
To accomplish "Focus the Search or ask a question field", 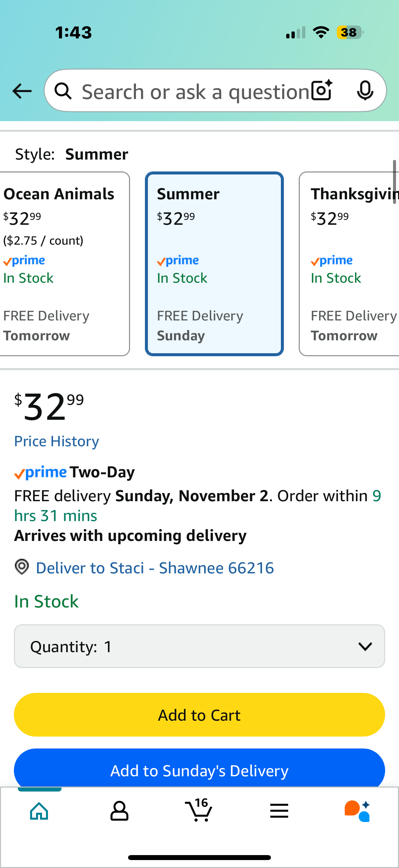I will tap(195, 91).
